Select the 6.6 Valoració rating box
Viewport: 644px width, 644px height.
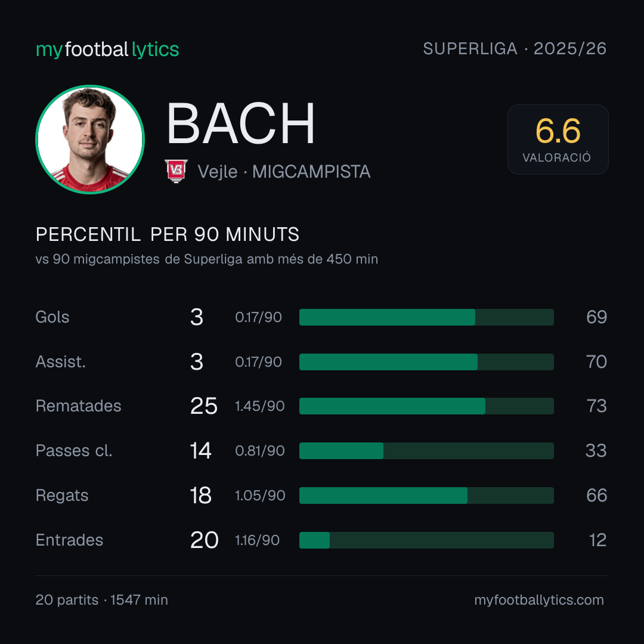pyautogui.click(x=558, y=140)
